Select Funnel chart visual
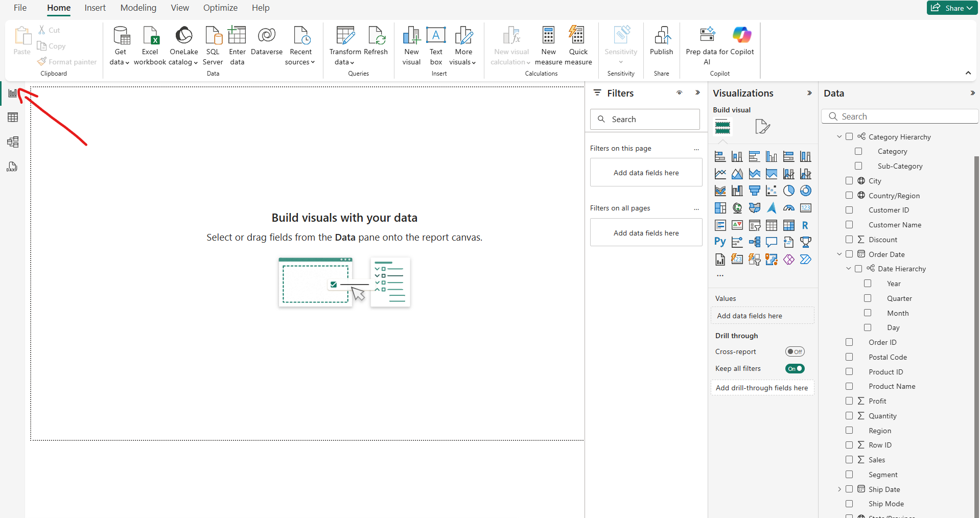Screen dimensions: 980x518 coord(755,191)
